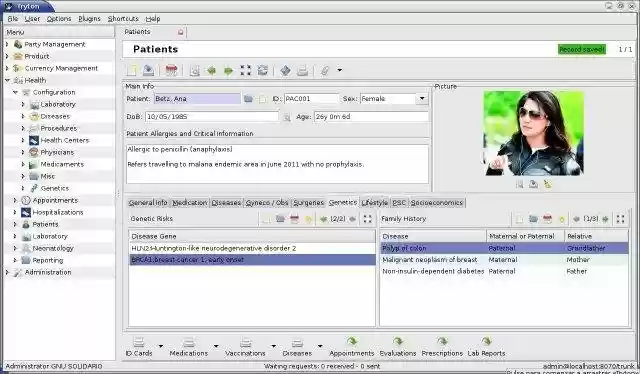Screen dimensions: 640x374
Task: Create new party beside Patient field
Action: pyautogui.click(x=262, y=99)
